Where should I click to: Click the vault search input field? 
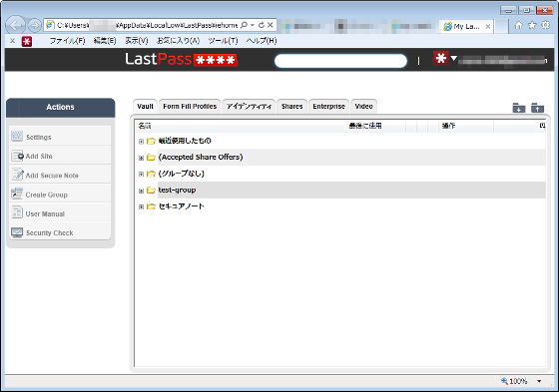click(340, 61)
